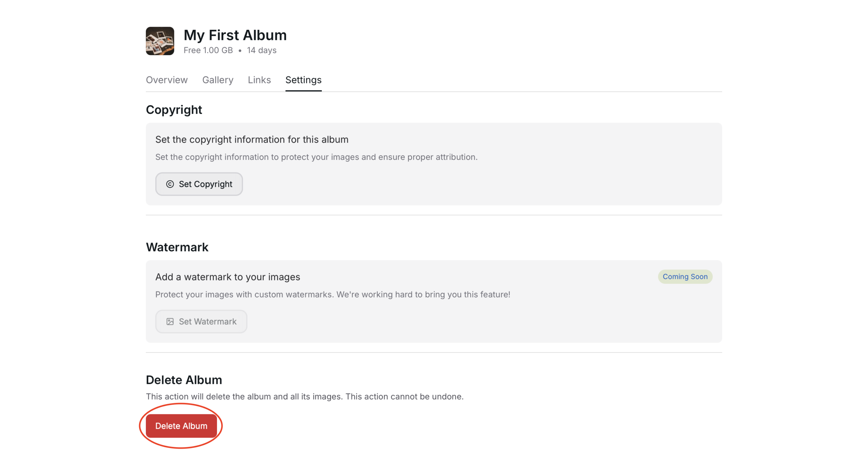The image size is (868, 459).
Task: Click the Copyright section heading
Action: click(174, 110)
